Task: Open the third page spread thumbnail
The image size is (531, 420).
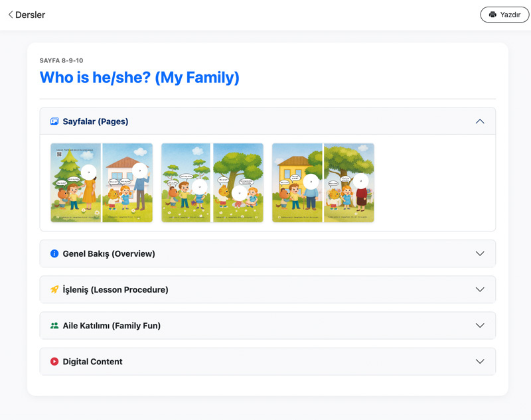Action: (323, 182)
